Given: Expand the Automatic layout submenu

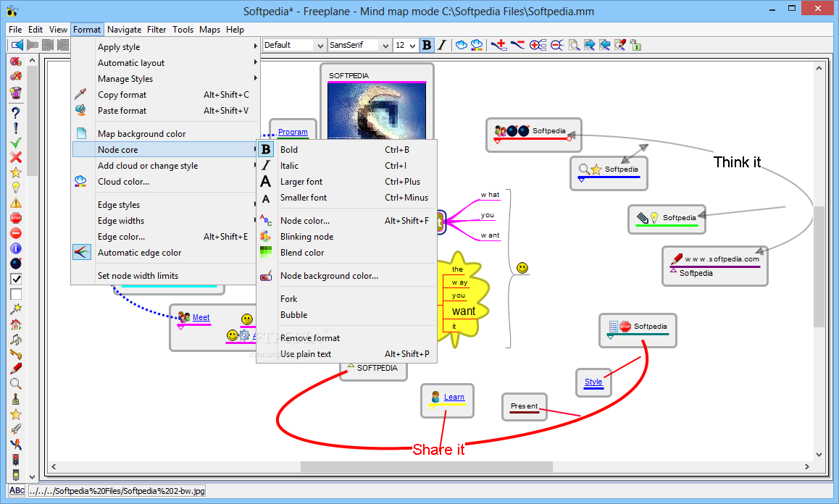Looking at the screenshot, I should pos(166,63).
